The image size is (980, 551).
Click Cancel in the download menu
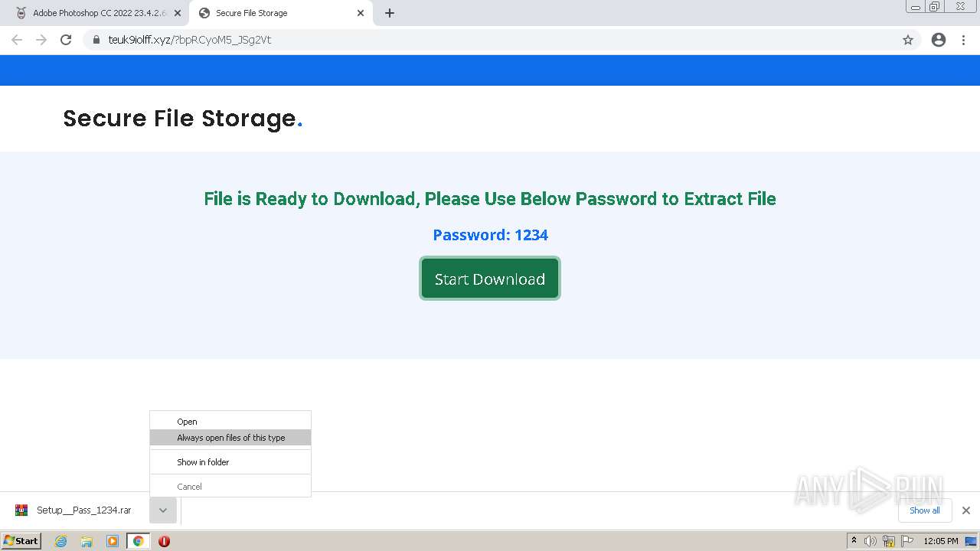[230, 487]
